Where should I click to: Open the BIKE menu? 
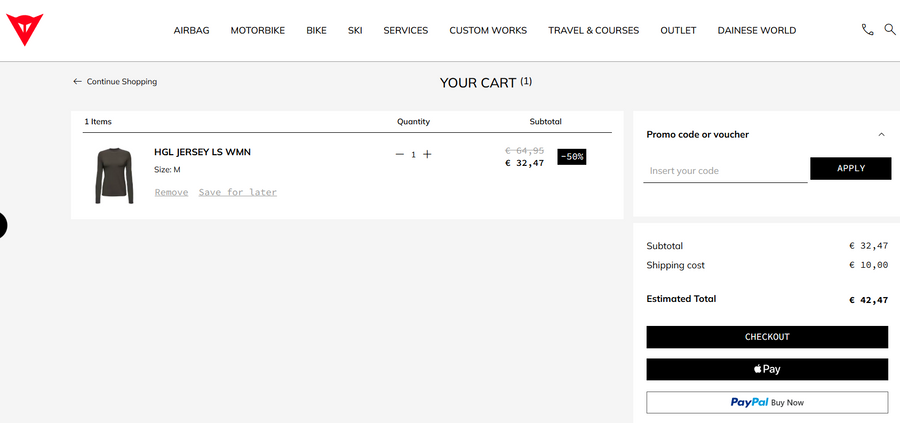pyautogui.click(x=316, y=30)
